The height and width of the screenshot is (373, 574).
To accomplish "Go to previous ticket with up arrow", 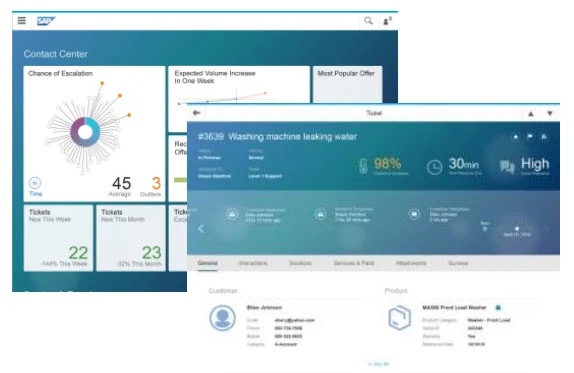I will point(530,113).
